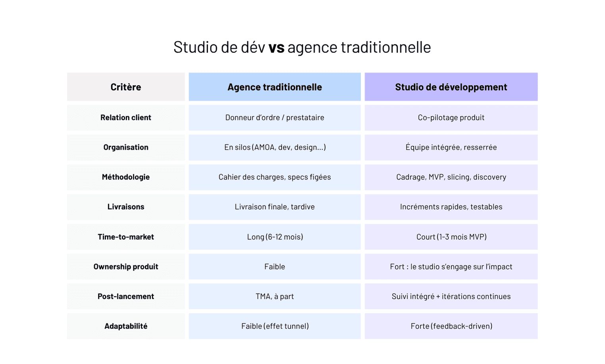This screenshot has width=605, height=364.
Task: Click the 'Donneur d'ordre / prestataire' cell
Action: pos(274,117)
